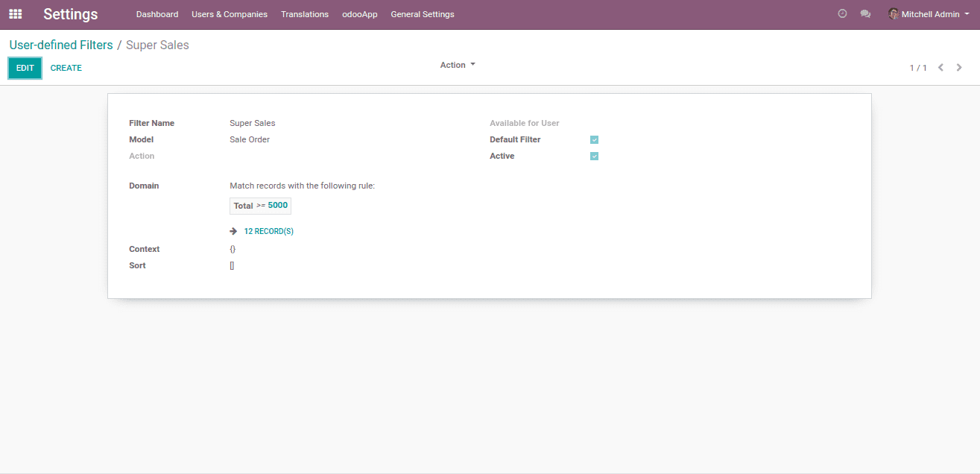This screenshot has height=474, width=980.
Task: Click the Total >= 5000 domain rule
Action: [260, 206]
